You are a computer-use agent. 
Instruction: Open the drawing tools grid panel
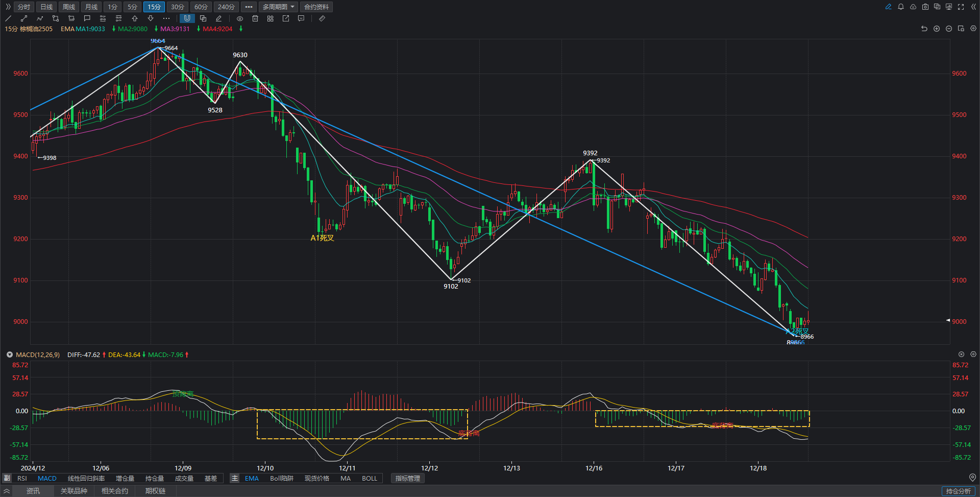pos(271,18)
